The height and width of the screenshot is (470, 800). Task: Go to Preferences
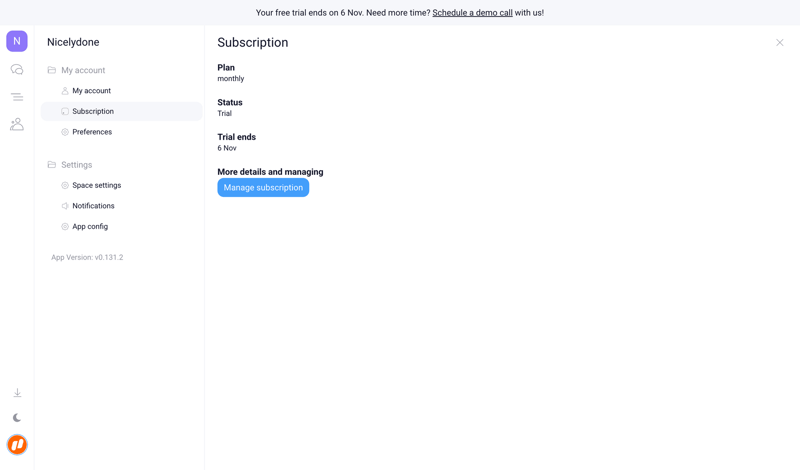(92, 132)
